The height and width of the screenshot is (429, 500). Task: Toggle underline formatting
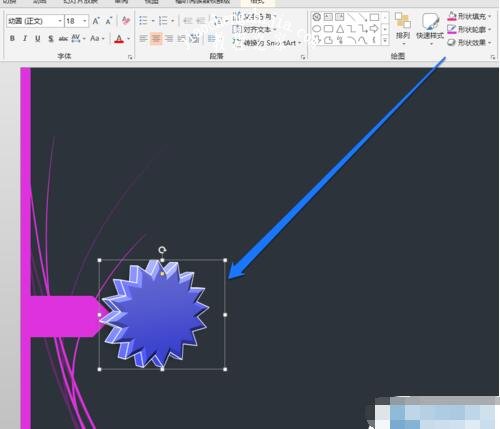point(38,39)
